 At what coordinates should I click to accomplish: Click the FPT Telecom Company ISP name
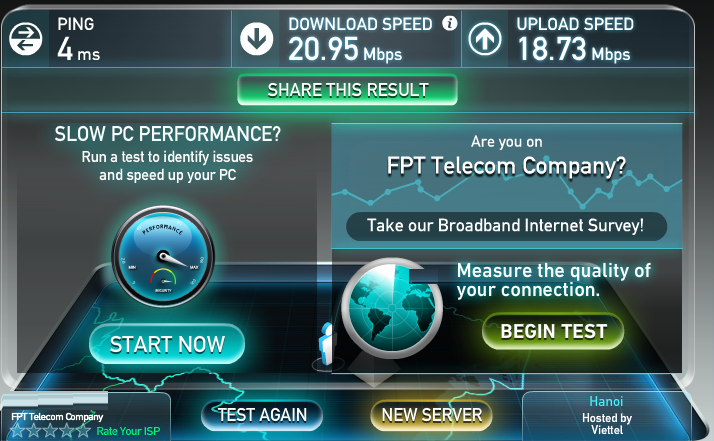pos(57,416)
